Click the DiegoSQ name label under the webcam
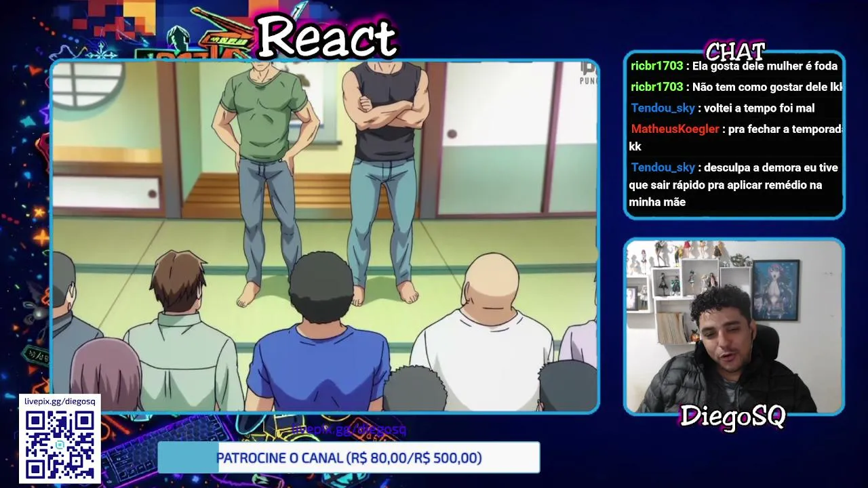Viewport: 868px width, 488px height. tap(732, 416)
